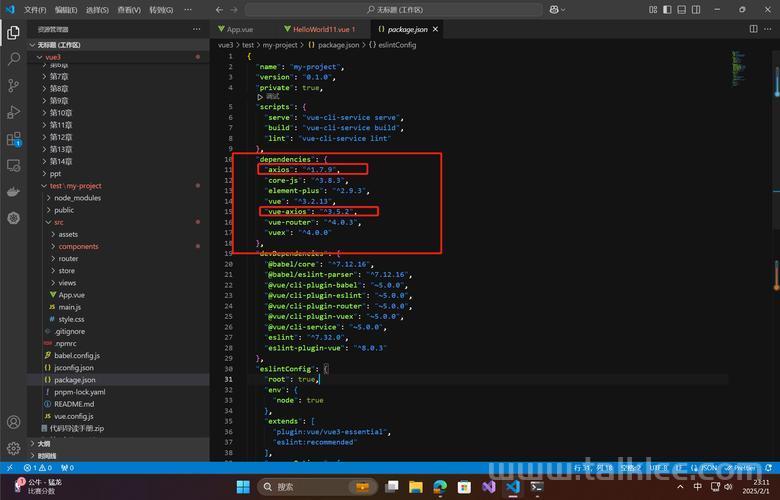Open Explorer panel more actions ellipsis
The height and width of the screenshot is (500, 780).
196,29
